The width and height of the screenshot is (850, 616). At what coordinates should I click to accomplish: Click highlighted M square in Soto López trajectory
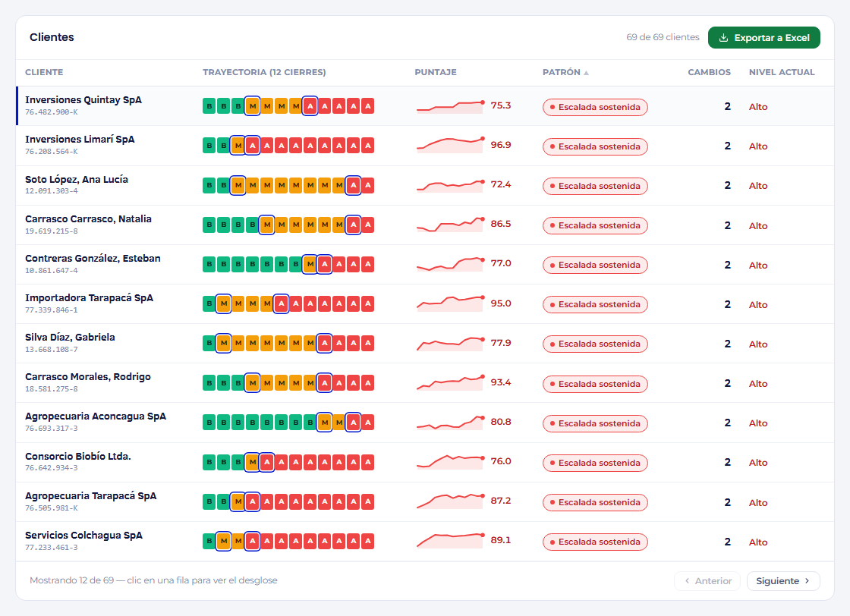(x=238, y=185)
